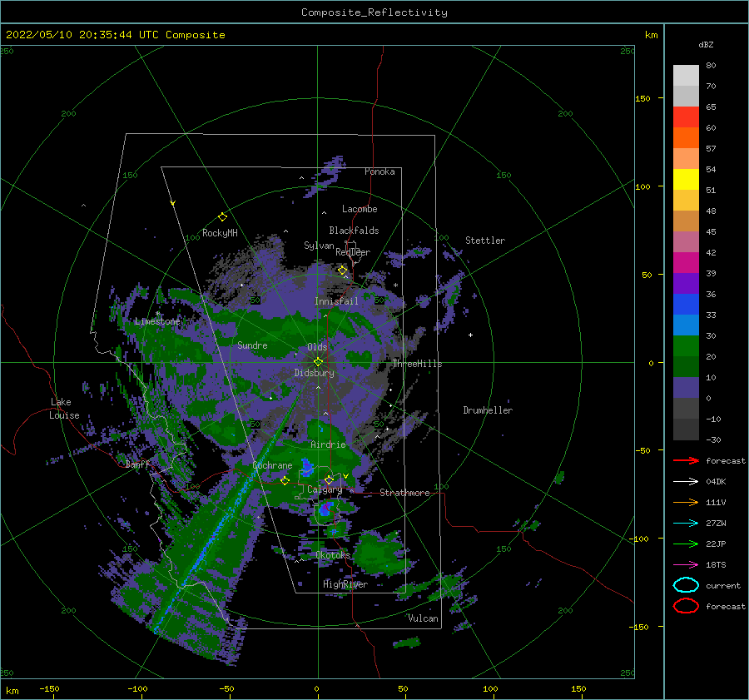The image size is (749, 700).
Task: Click the Innisfail label
Action: pyautogui.click(x=336, y=301)
